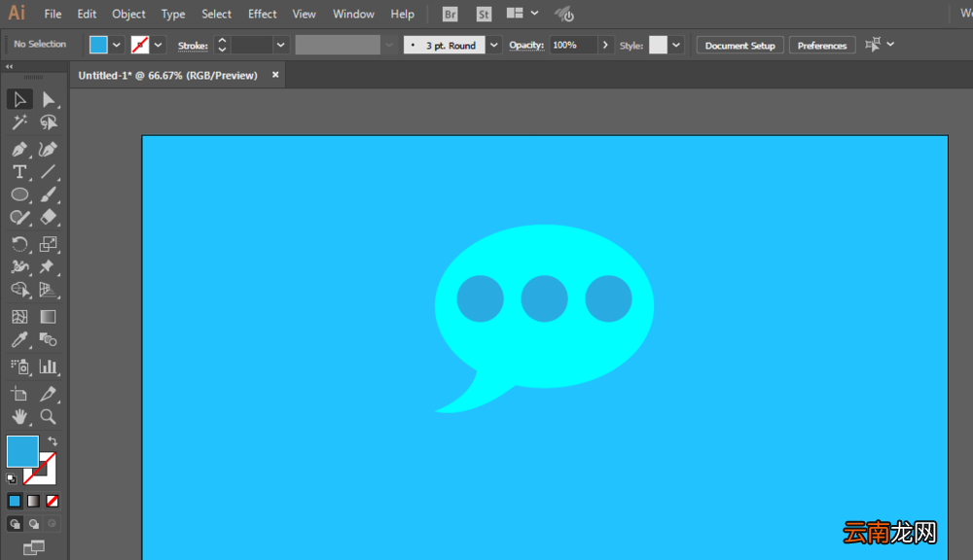Open the Window menu
The height and width of the screenshot is (560, 973).
(x=353, y=14)
